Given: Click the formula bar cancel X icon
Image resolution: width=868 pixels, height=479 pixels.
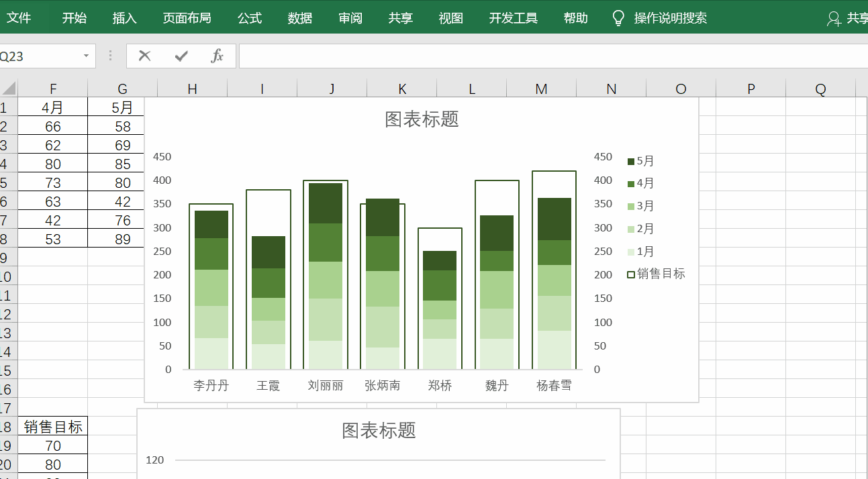Looking at the screenshot, I should tap(144, 56).
